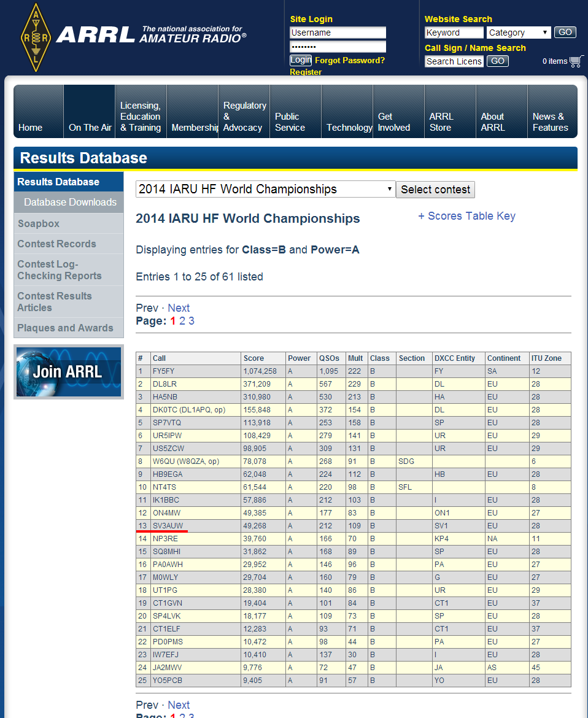Click the top Next pagination link

[x=179, y=307]
